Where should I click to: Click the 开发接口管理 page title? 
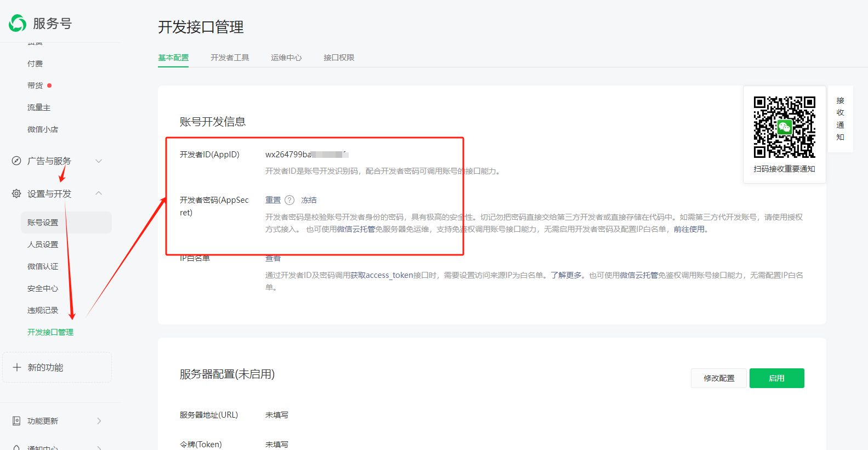tap(201, 27)
